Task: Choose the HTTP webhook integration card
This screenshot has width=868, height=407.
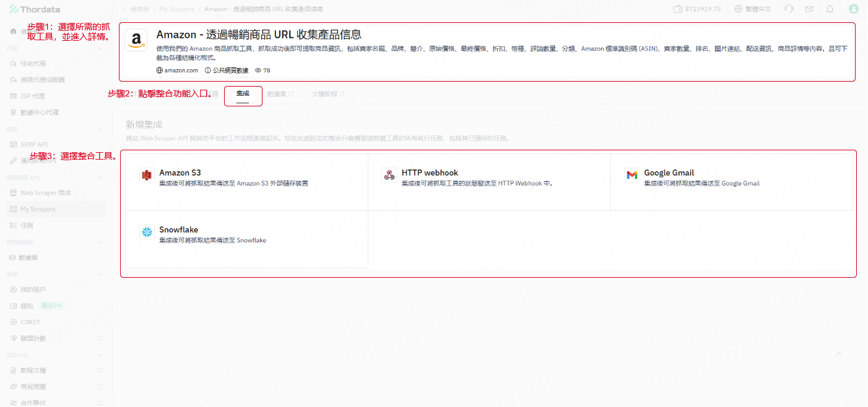Action: point(489,182)
